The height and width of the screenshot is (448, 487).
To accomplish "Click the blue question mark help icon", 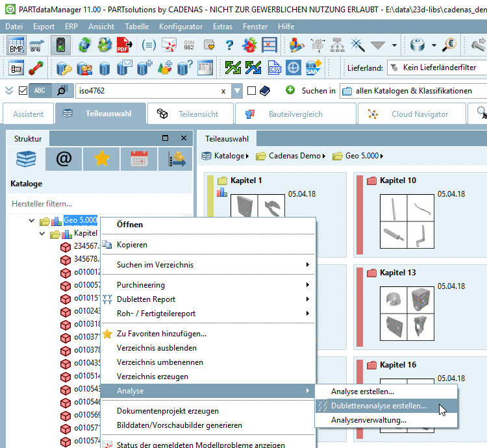I will [229, 45].
